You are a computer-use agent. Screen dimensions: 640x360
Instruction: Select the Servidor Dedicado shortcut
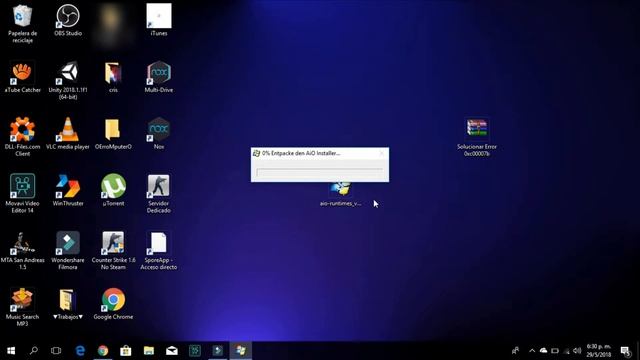[159, 193]
